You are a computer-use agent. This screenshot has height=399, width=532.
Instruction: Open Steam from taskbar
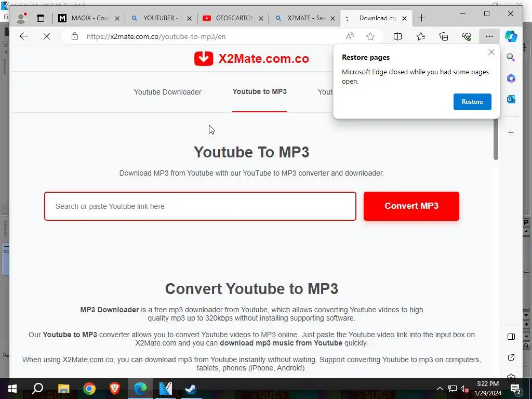click(x=191, y=389)
